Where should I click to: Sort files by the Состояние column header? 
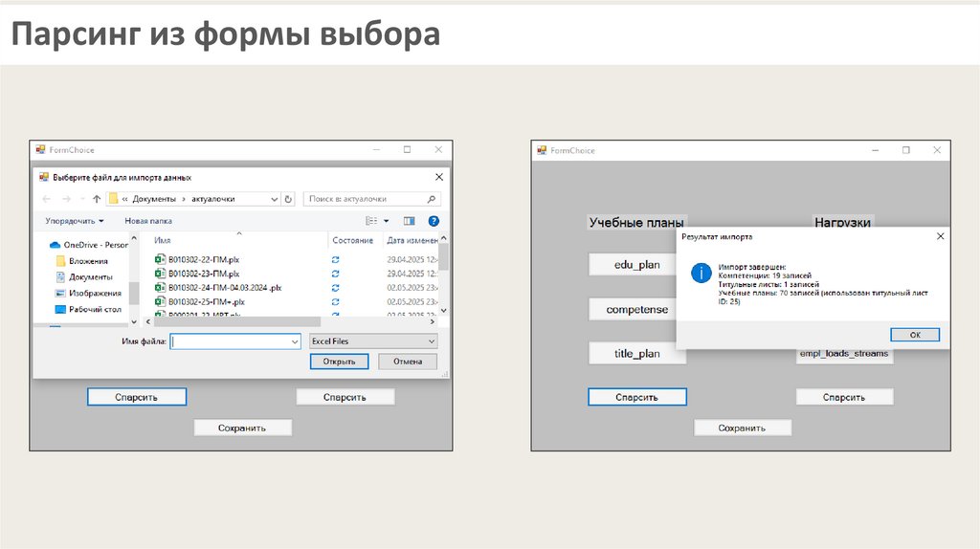pos(353,240)
